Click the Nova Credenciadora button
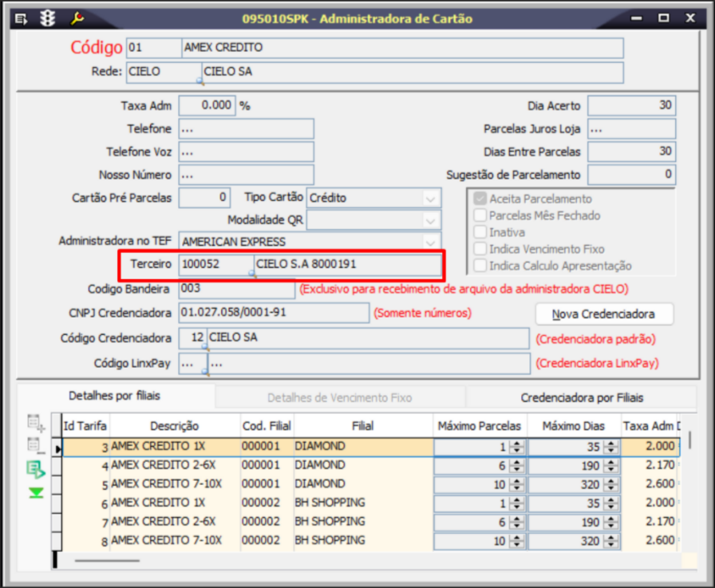The image size is (715, 588). pos(603,314)
